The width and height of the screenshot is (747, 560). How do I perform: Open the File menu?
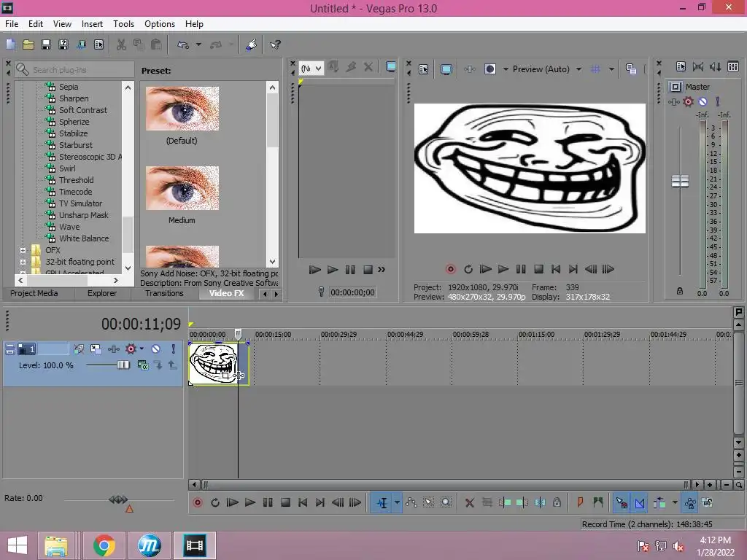tap(12, 24)
